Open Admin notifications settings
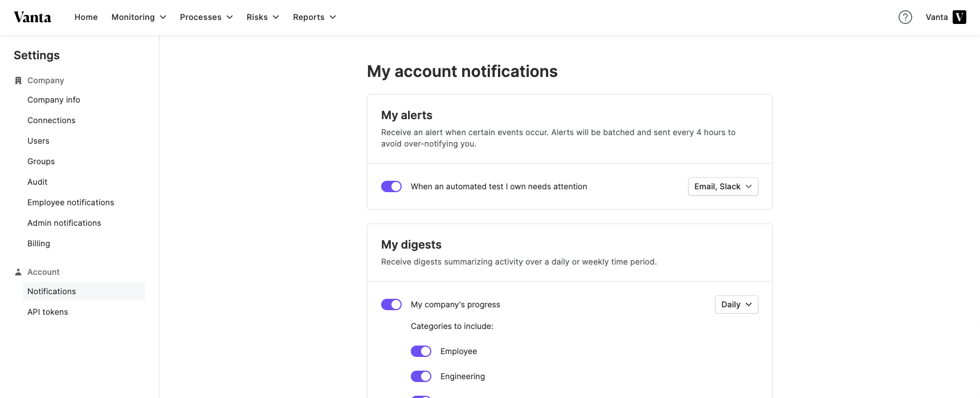The image size is (980, 398). [64, 223]
